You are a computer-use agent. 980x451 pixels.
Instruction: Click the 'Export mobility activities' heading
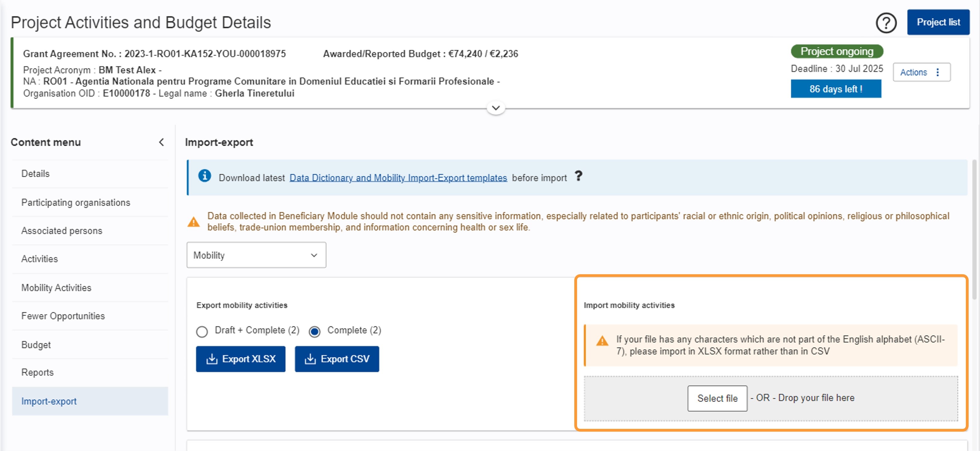[x=241, y=305]
